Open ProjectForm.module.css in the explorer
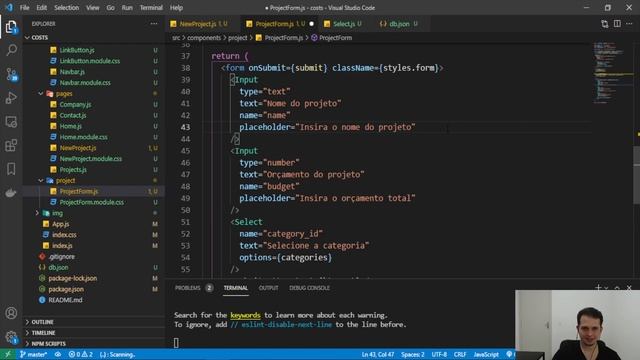Screen dimensions: 640x360 [91, 202]
